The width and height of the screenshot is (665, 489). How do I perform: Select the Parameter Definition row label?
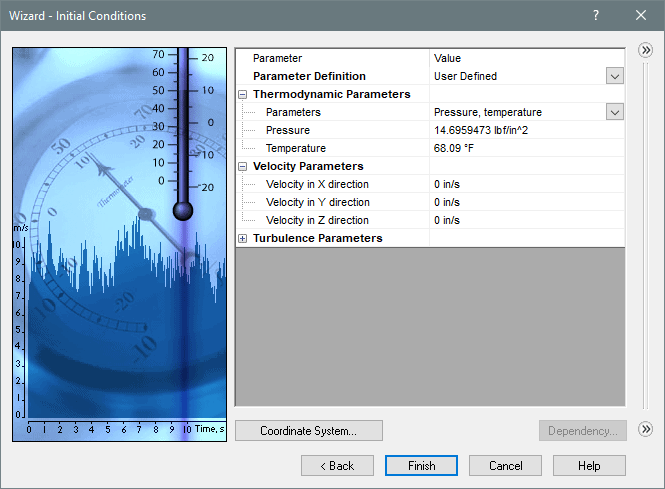coord(309,76)
